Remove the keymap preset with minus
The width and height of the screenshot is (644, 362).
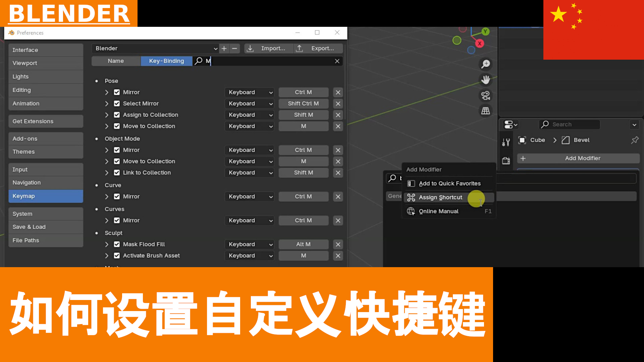[234, 48]
